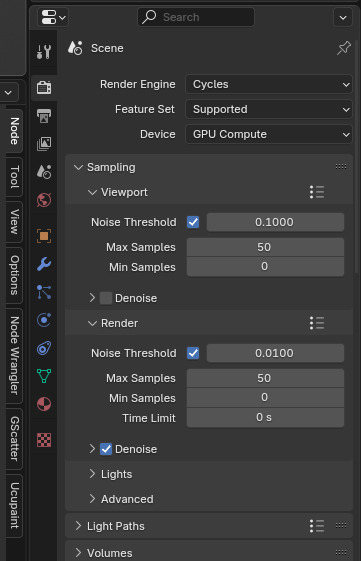Open World properties globe icon

pos(44,200)
